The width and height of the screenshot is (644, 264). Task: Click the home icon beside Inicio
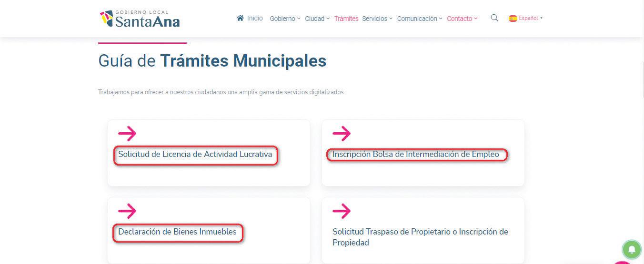(240, 18)
